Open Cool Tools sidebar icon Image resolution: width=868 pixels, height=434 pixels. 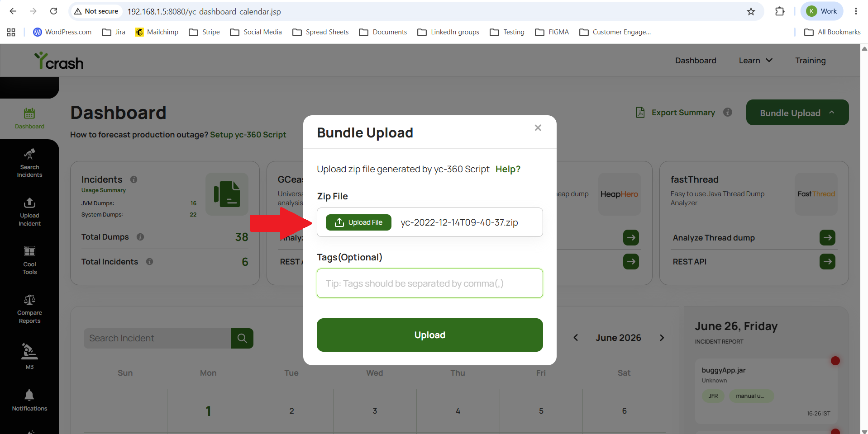click(x=29, y=260)
